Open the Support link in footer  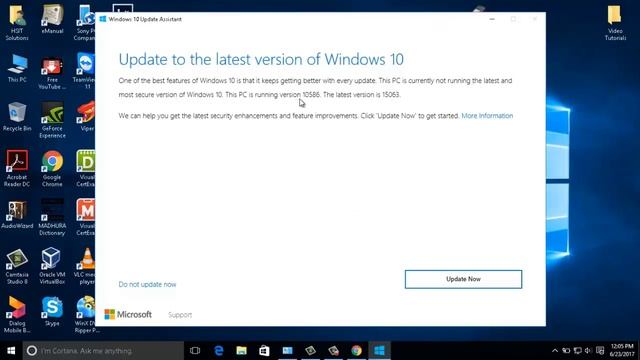click(x=180, y=315)
